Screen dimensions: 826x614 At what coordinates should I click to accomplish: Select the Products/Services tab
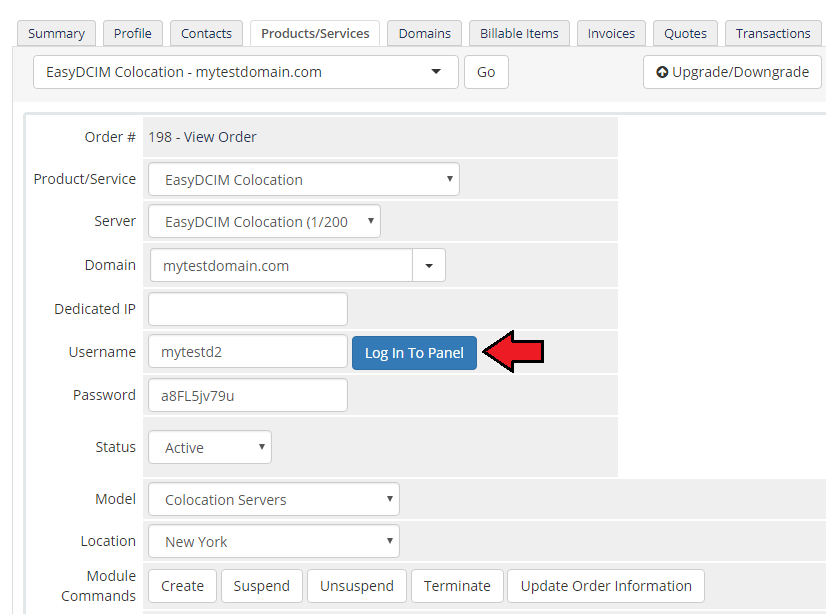(x=315, y=33)
